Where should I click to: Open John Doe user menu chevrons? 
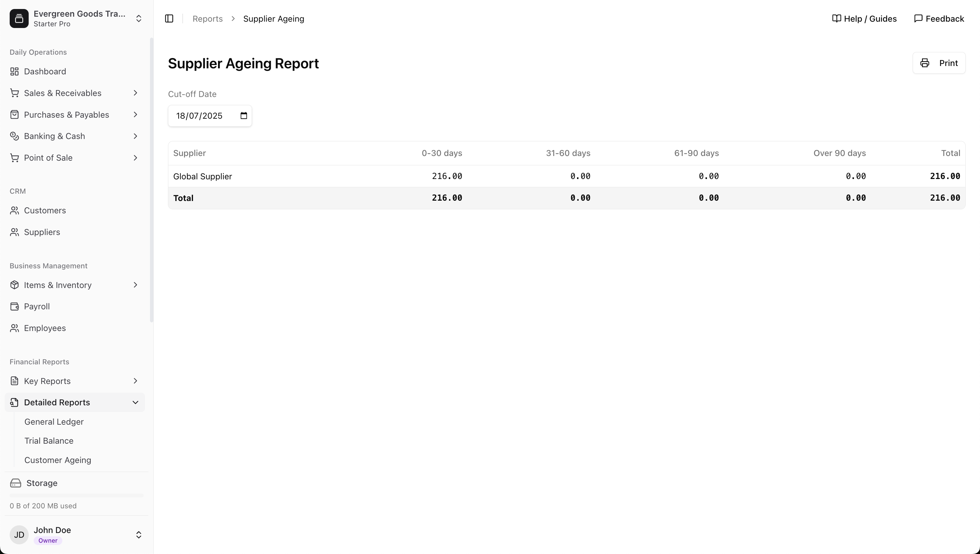point(139,535)
